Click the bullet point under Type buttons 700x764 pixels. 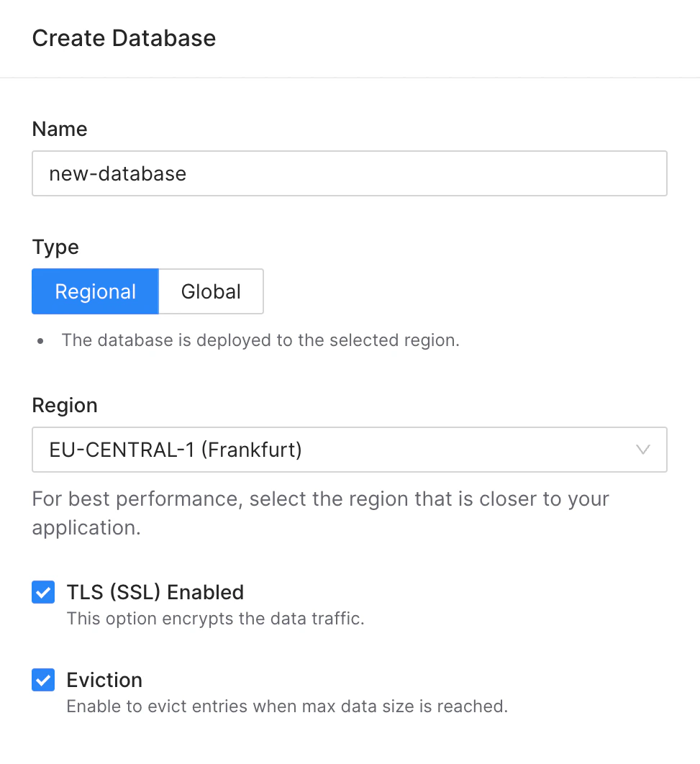[41, 341]
